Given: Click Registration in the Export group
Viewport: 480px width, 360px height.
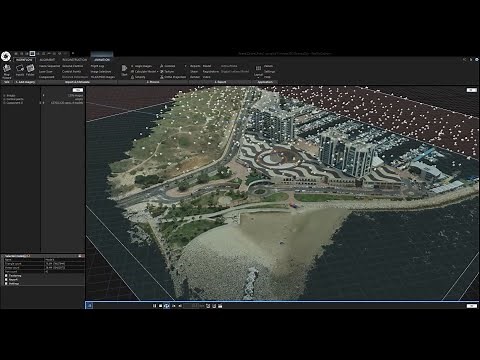Looking at the screenshot, I should tap(211, 71).
